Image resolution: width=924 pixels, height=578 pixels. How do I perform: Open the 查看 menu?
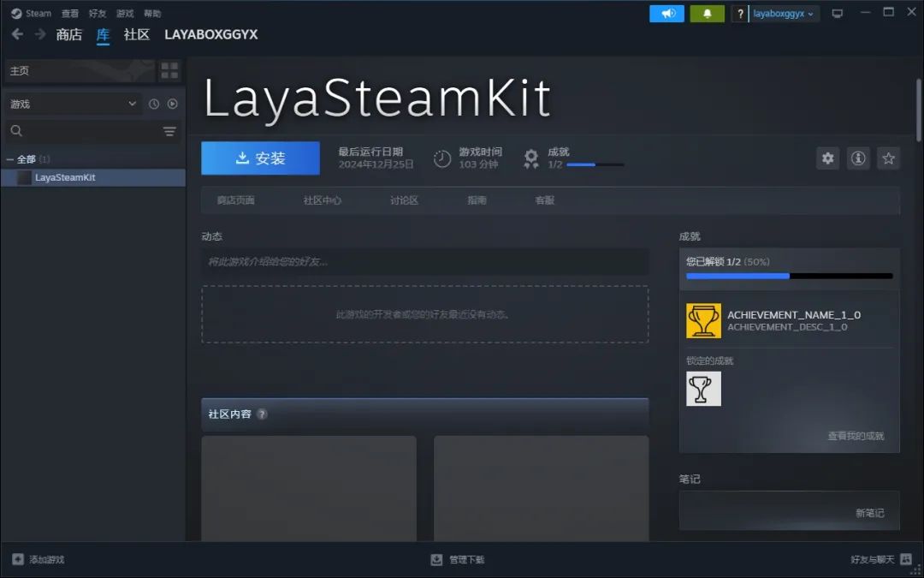pyautogui.click(x=69, y=14)
